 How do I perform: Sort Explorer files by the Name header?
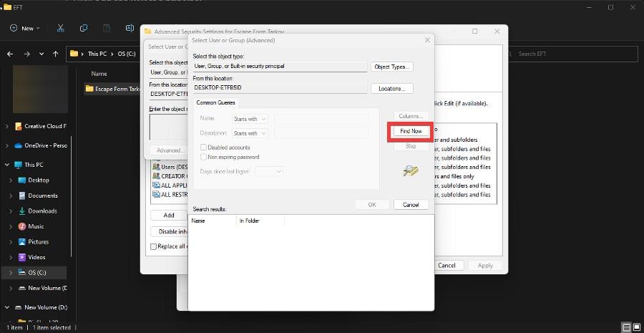[99, 74]
